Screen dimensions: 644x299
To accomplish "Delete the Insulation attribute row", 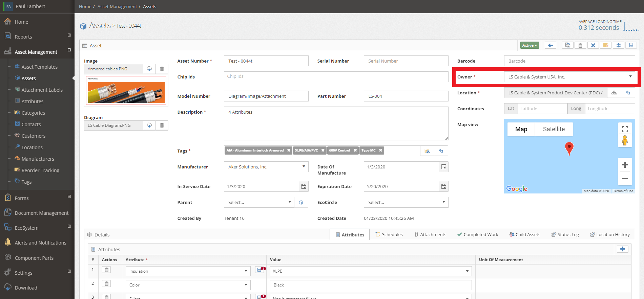I will coord(106,270).
